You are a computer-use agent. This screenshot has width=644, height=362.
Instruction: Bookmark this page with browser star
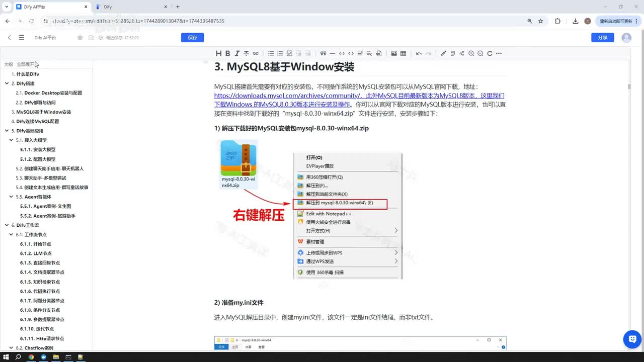[x=541, y=21]
